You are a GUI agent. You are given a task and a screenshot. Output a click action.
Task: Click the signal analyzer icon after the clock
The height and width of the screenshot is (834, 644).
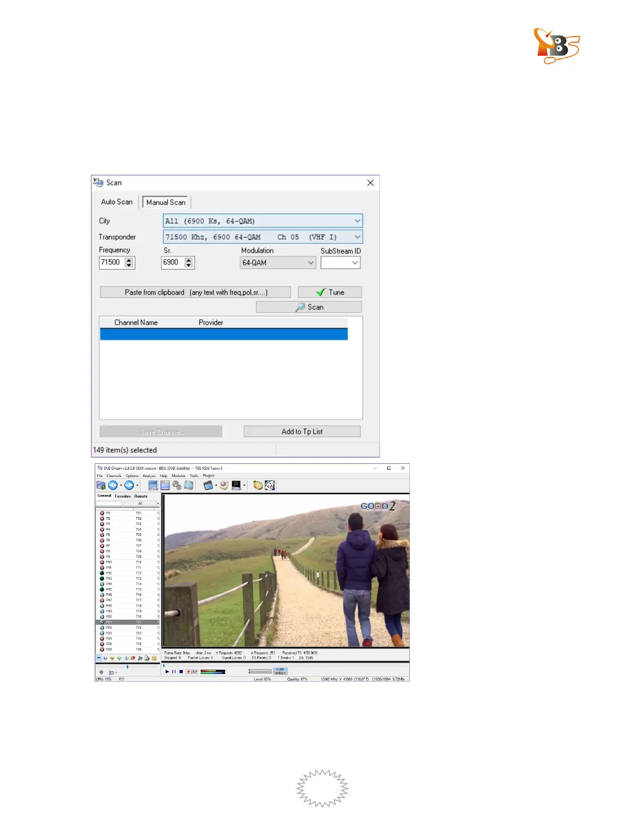click(270, 485)
